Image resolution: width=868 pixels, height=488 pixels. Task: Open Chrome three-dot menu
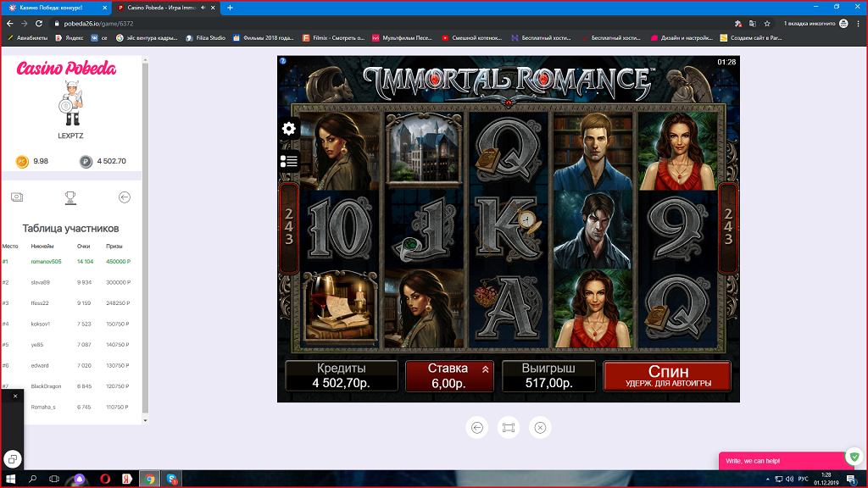tap(859, 23)
